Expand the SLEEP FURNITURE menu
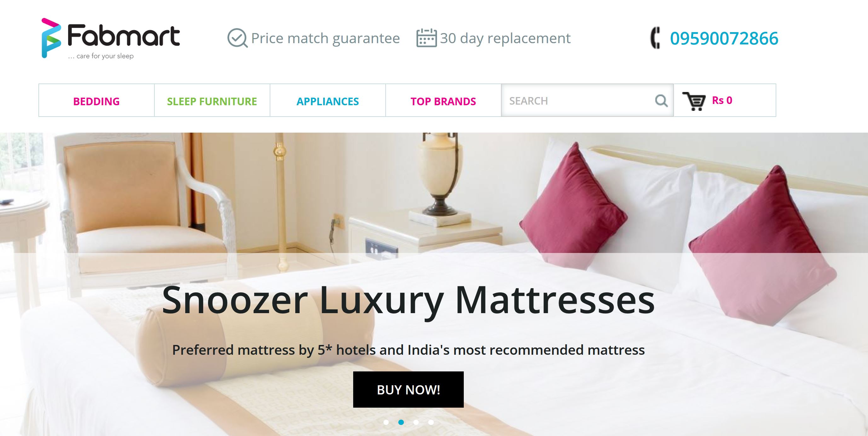This screenshot has width=868, height=436. 212,101
